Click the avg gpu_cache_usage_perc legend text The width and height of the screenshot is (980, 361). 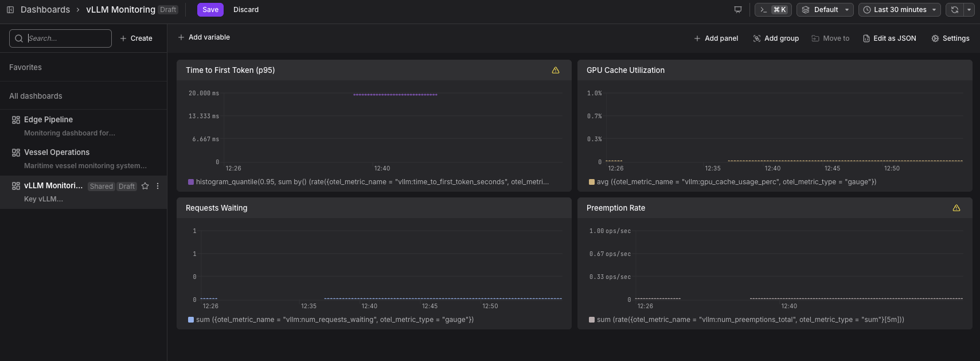[x=736, y=182]
